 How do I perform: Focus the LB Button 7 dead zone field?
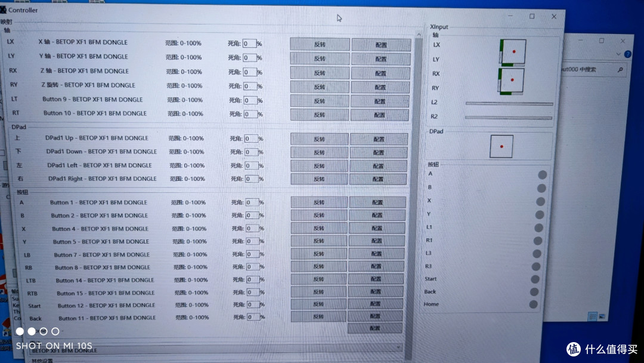253,254
